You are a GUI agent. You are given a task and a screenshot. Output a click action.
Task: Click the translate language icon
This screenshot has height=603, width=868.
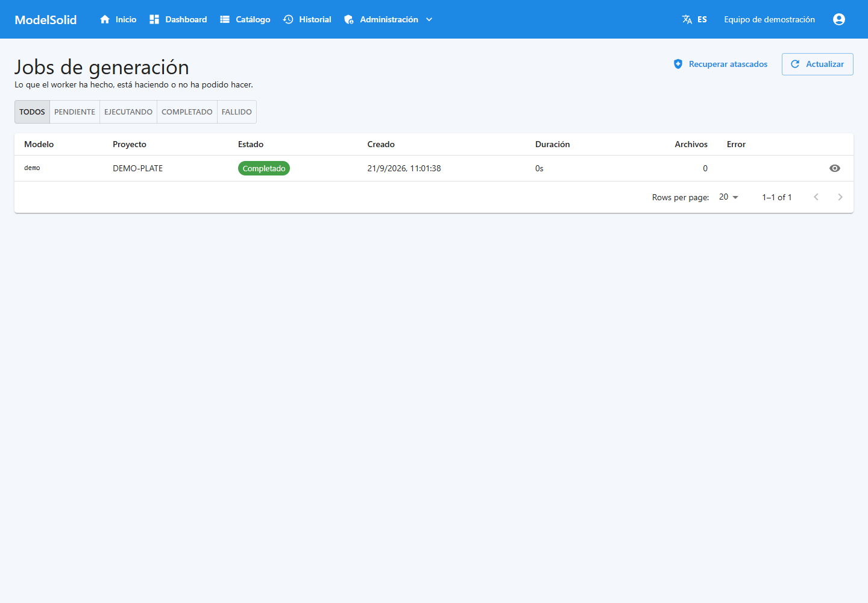[687, 19]
